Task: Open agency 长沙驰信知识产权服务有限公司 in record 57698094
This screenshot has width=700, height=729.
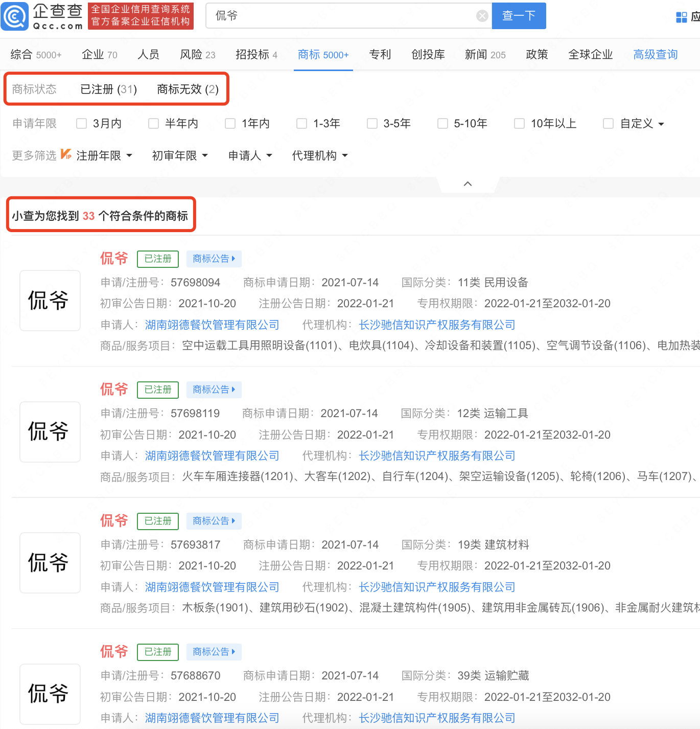Action: point(437,325)
